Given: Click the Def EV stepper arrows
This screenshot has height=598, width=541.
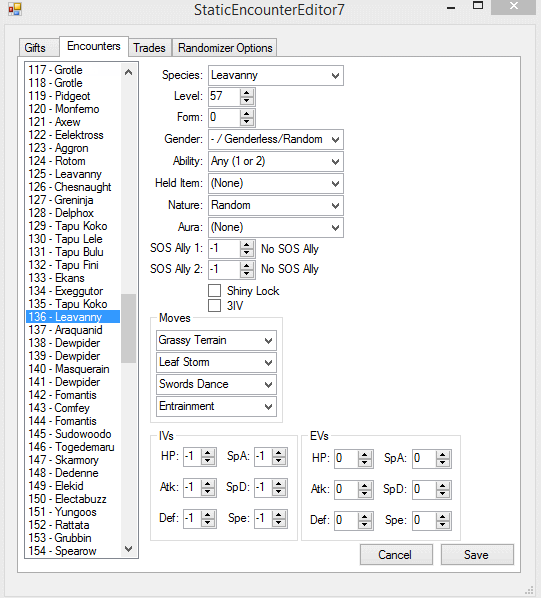Looking at the screenshot, I should 365,521.
